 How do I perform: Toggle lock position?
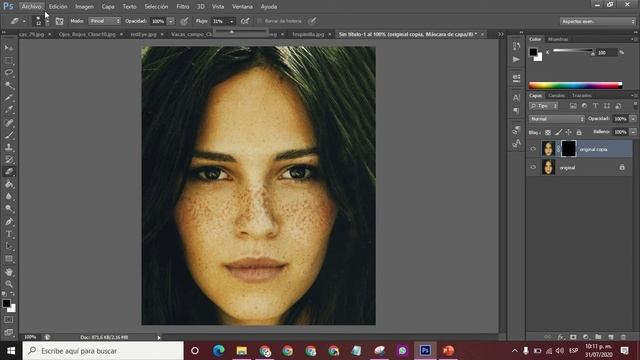569,132
